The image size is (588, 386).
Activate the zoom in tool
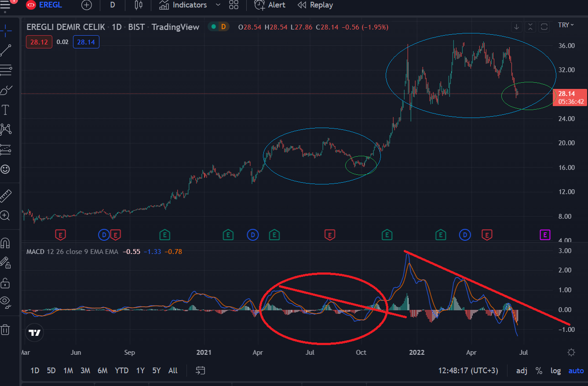[5, 216]
